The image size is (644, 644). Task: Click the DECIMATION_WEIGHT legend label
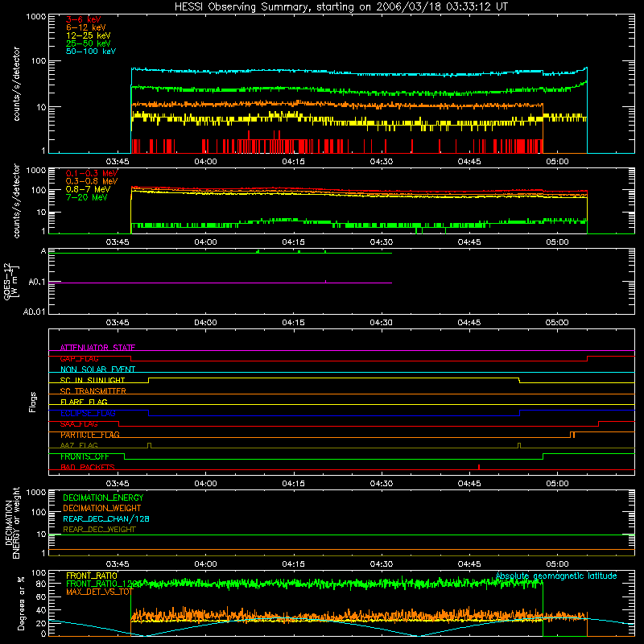click(102, 508)
